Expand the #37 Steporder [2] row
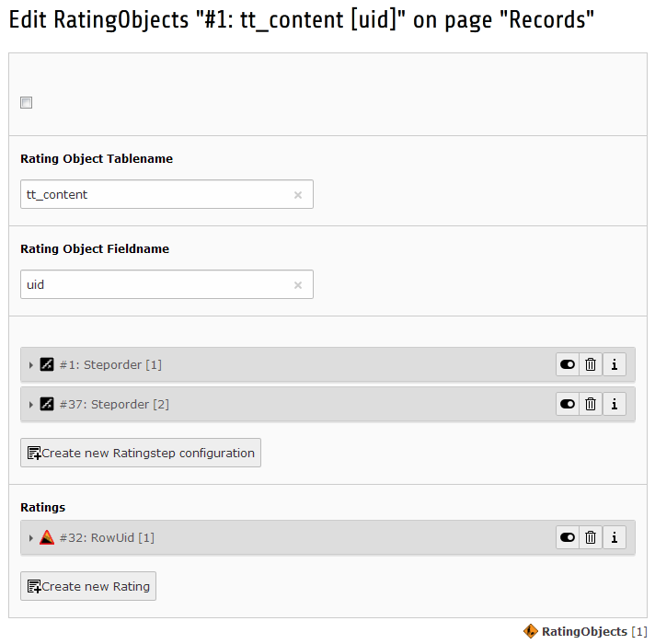 pos(31,404)
